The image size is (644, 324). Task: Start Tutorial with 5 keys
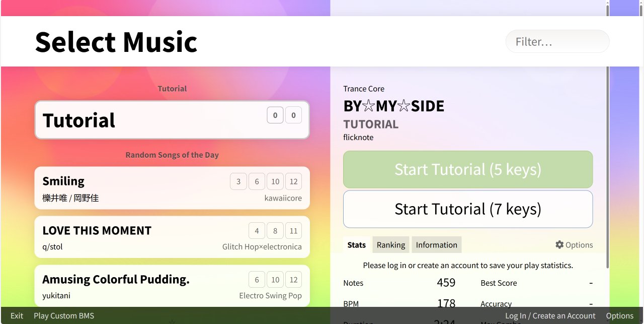tap(468, 169)
